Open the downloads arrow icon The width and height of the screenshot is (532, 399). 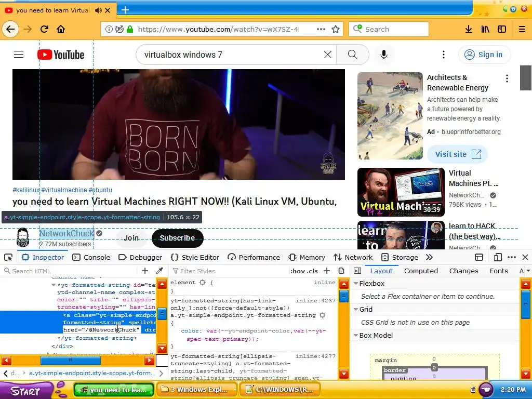tap(468, 29)
